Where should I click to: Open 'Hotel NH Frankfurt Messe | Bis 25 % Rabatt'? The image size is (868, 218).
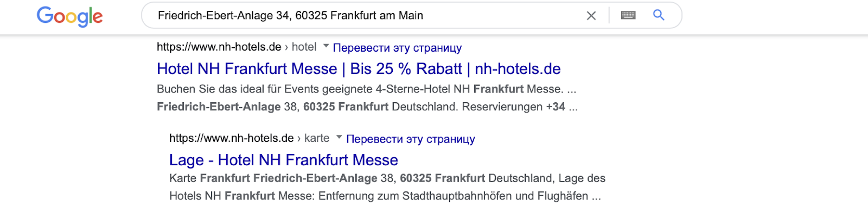359,69
